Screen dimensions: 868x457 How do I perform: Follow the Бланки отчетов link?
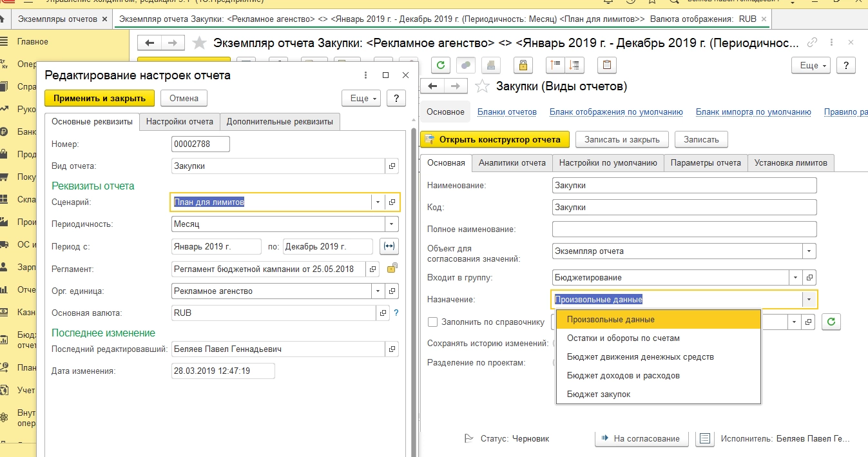[506, 112]
